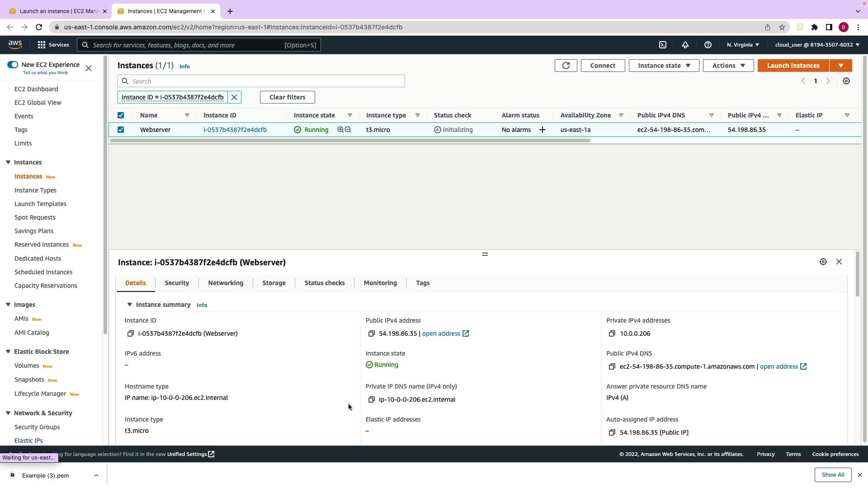This screenshot has height=488, width=868.
Task: Switch to the Security tab
Action: tap(177, 283)
